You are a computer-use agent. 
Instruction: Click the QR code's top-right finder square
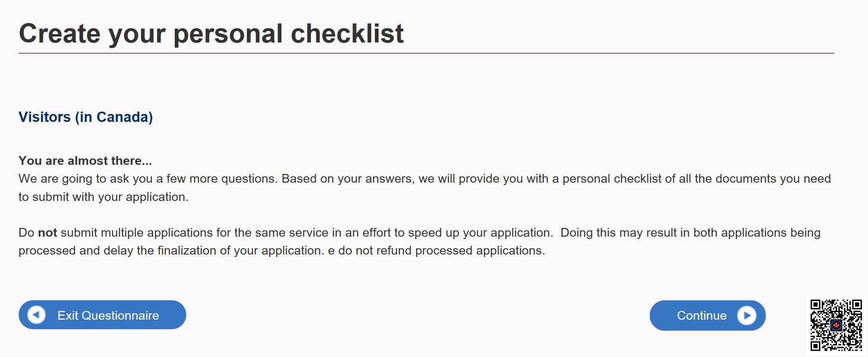pyautogui.click(x=856, y=305)
